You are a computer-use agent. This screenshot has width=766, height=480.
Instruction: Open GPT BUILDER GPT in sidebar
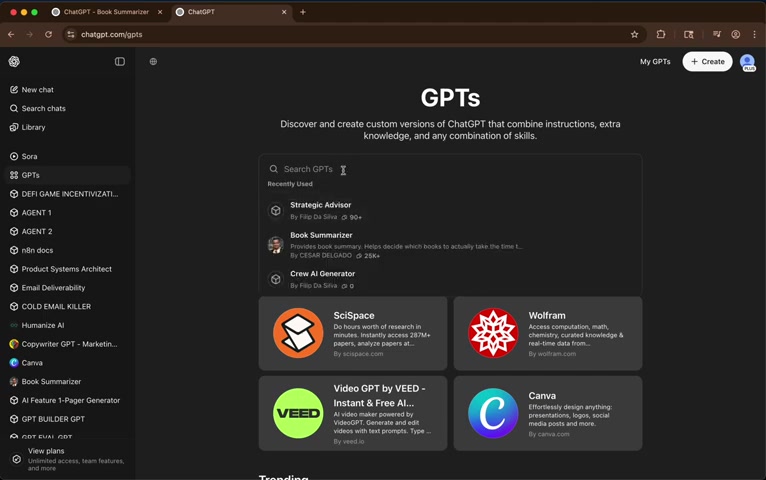click(x=67, y=419)
